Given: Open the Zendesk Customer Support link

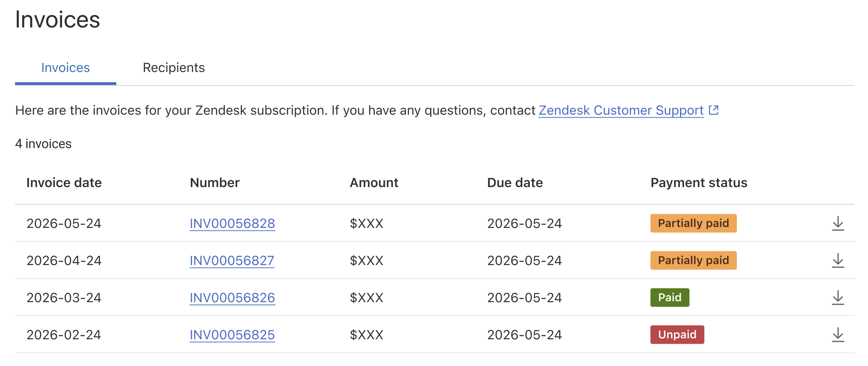Looking at the screenshot, I should 621,110.
